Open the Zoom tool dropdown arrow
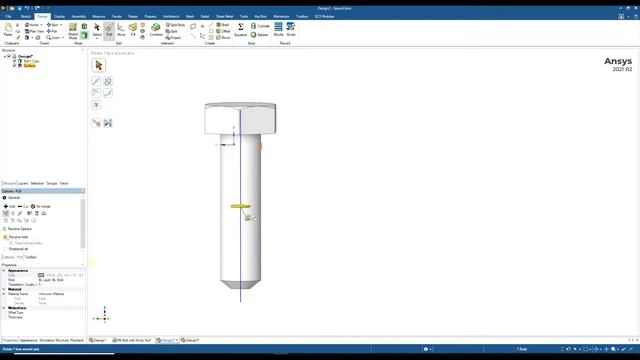Screen dimensions: 640x360 coord(63,38)
